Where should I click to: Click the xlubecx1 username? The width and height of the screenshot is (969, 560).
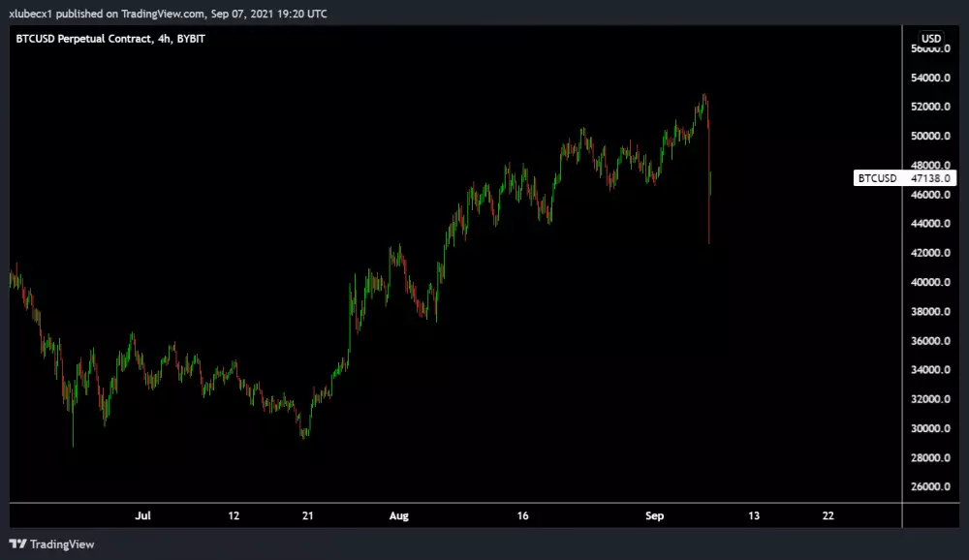tap(30, 13)
